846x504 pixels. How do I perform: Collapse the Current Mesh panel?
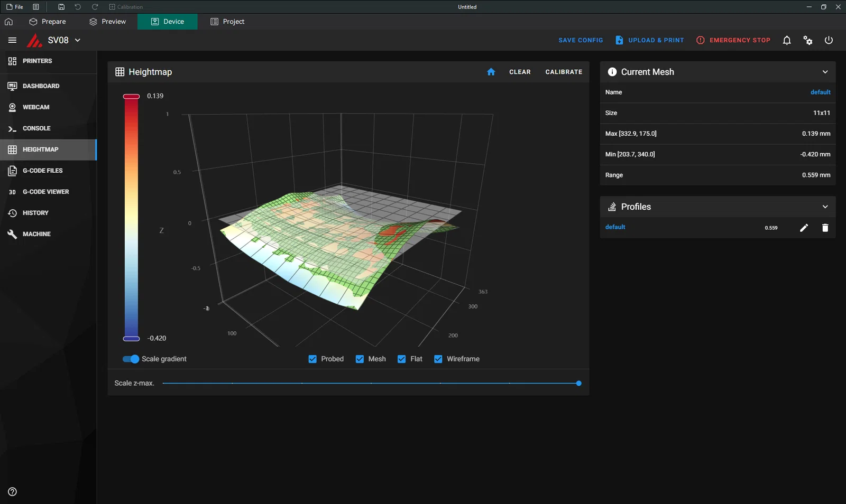coord(825,72)
